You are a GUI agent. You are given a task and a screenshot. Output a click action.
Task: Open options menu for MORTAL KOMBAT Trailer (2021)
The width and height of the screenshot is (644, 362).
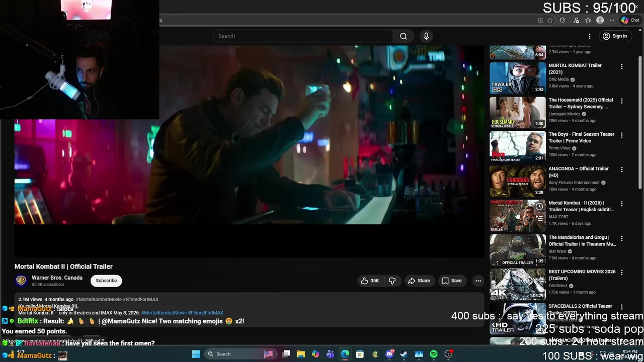(x=622, y=66)
